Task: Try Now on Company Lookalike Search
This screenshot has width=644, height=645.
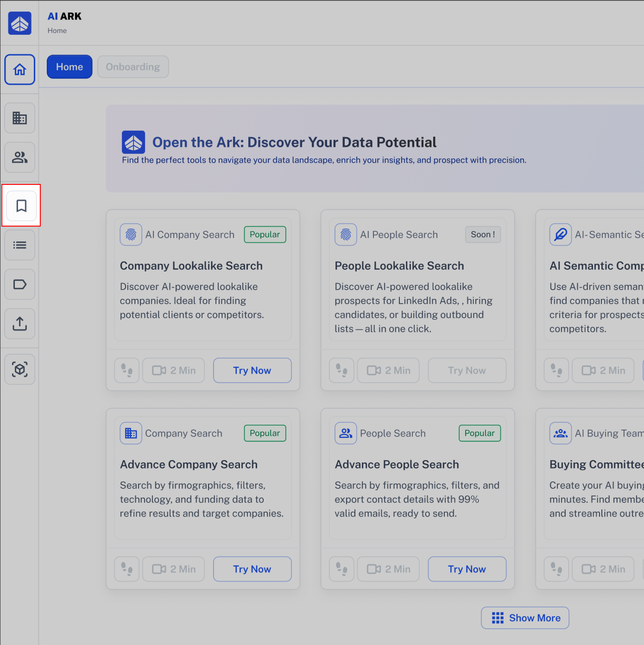Action: tap(252, 370)
